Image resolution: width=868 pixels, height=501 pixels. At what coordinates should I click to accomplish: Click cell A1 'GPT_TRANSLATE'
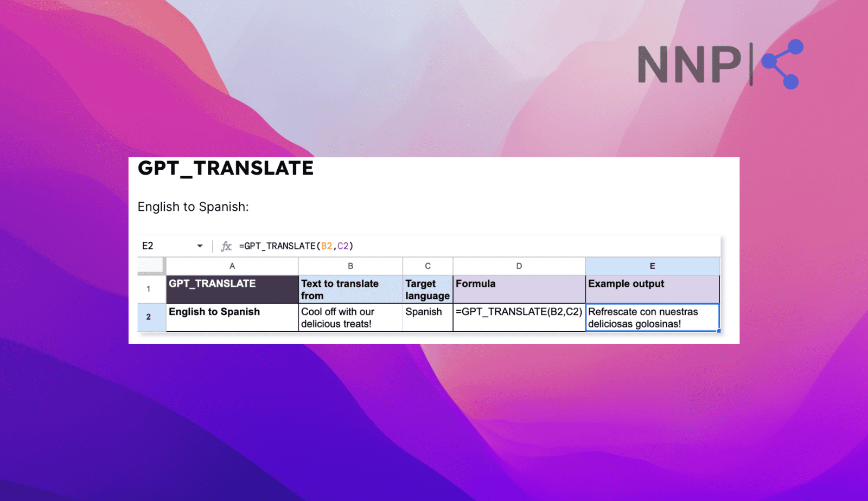[232, 289]
